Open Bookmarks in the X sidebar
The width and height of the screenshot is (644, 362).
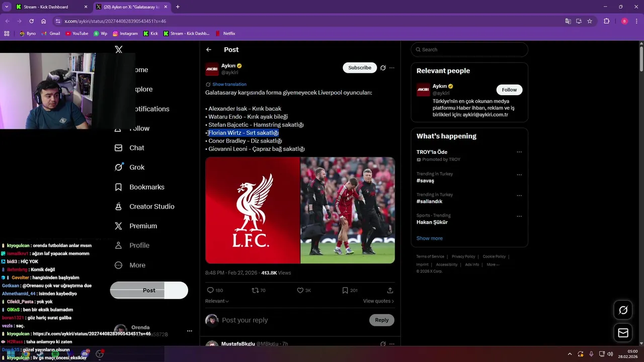coord(139,187)
